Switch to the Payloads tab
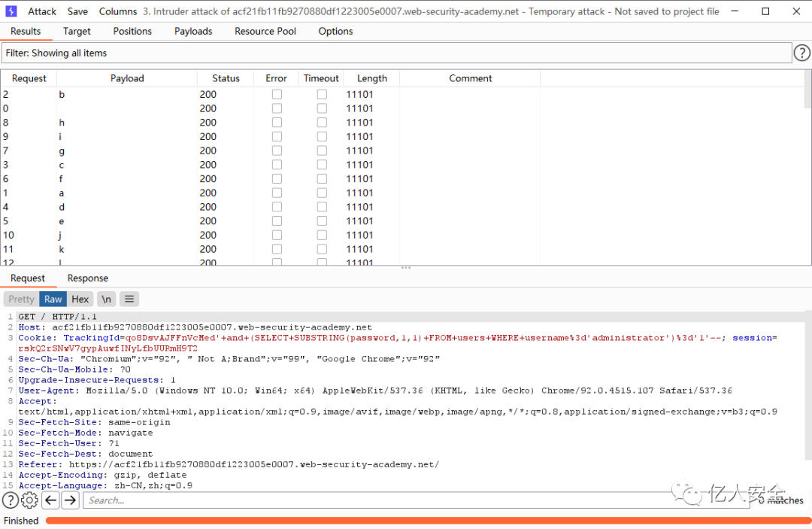 point(193,31)
